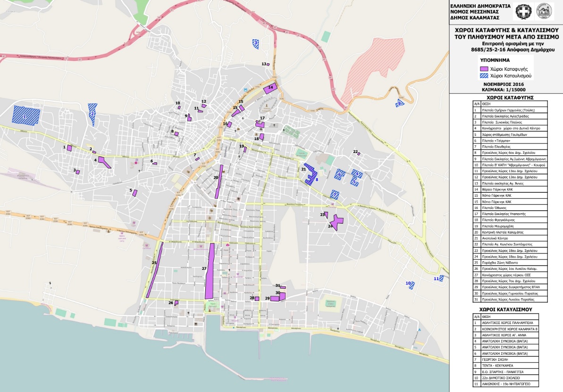The width and height of the screenshot is (563, 392).
Task: Select purple refuge area 26 on the map
Action: (x=176, y=303)
